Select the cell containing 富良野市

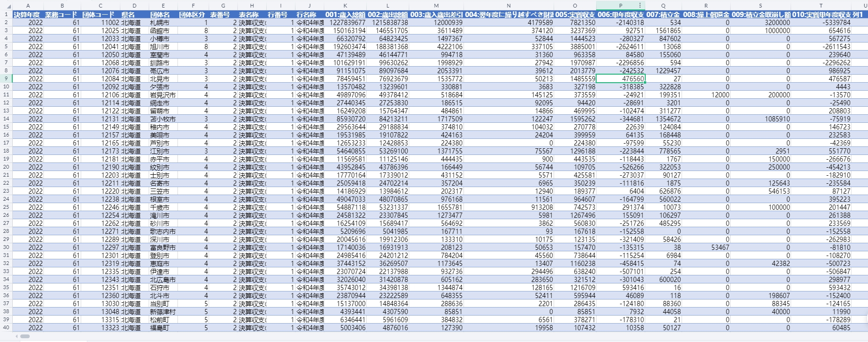click(163, 248)
